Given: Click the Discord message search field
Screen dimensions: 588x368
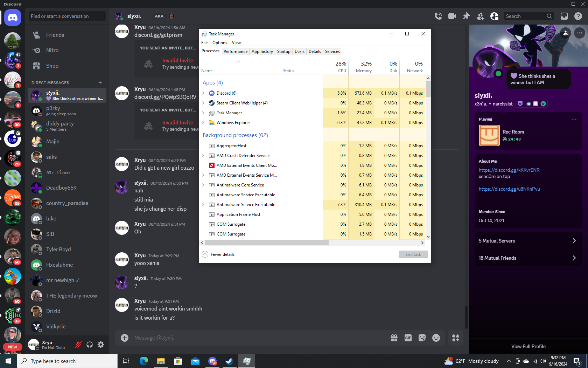Looking at the screenshot, I should [529, 16].
